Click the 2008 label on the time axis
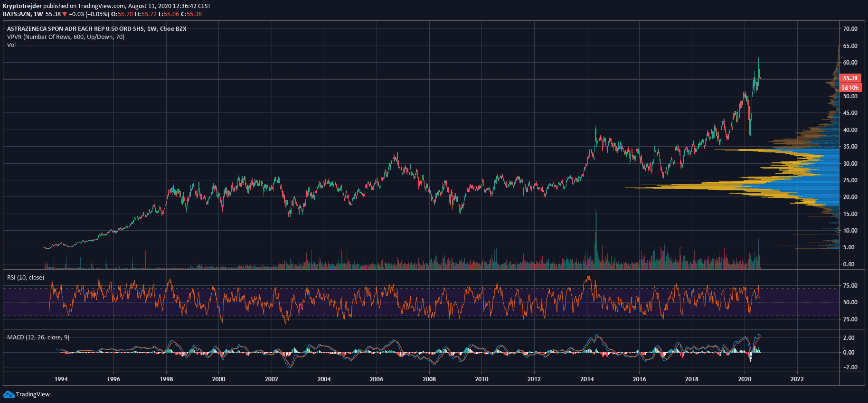The width and height of the screenshot is (868, 403). click(429, 379)
